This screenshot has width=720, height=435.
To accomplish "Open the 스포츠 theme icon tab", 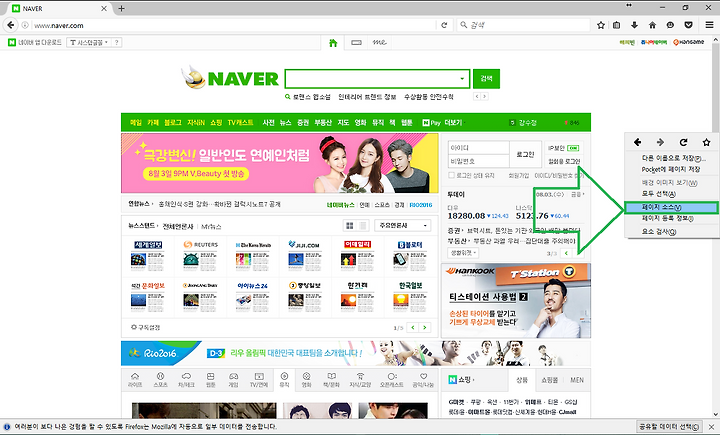I will pyautogui.click(x=160, y=380).
